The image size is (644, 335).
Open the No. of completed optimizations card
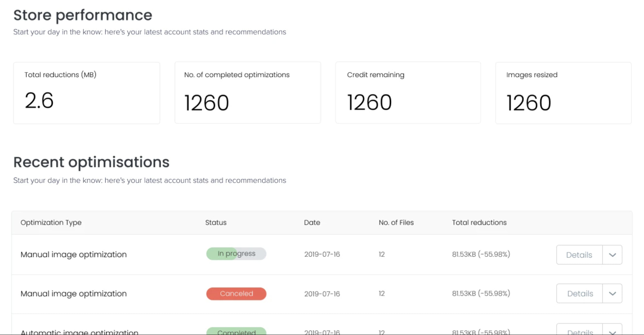tap(247, 93)
